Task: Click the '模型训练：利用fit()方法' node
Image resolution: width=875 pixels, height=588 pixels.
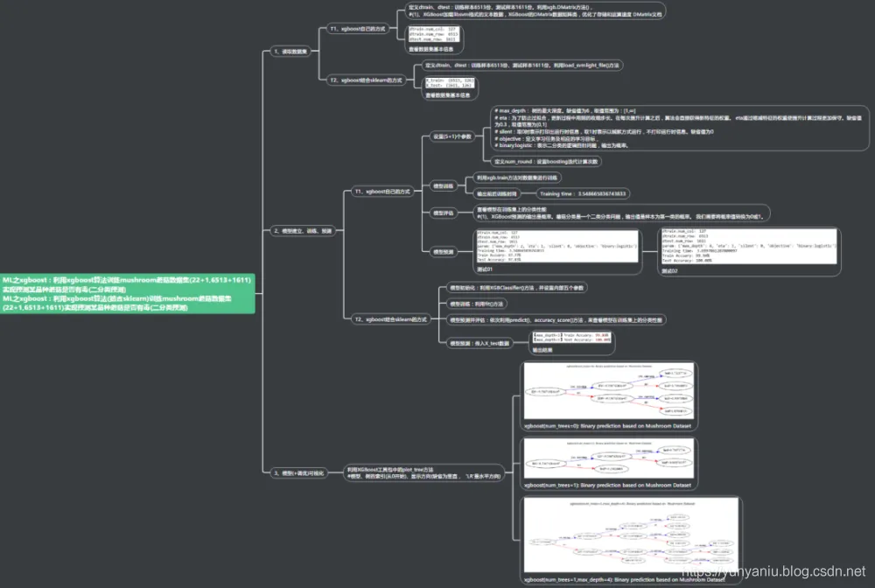Action: pyautogui.click(x=476, y=304)
